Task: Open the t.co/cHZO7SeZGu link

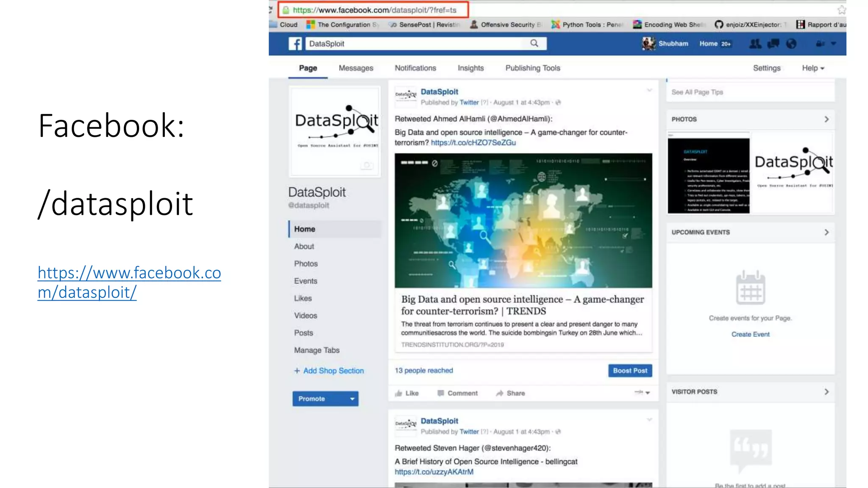Action: click(x=473, y=143)
